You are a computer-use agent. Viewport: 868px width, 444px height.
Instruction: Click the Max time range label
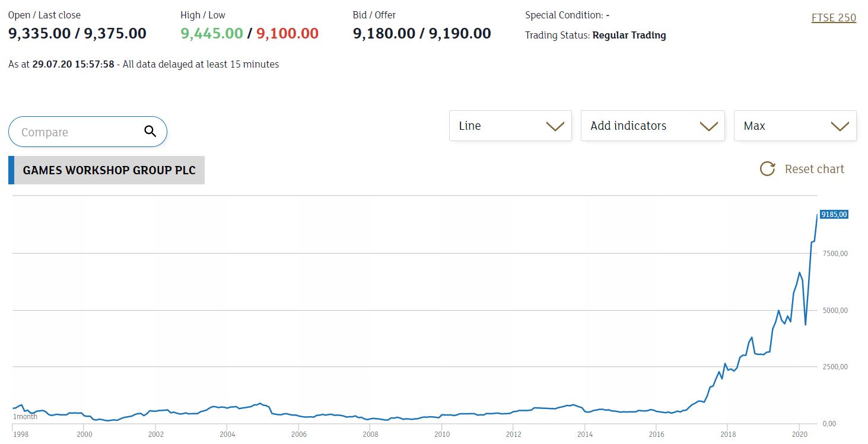pyautogui.click(x=755, y=126)
